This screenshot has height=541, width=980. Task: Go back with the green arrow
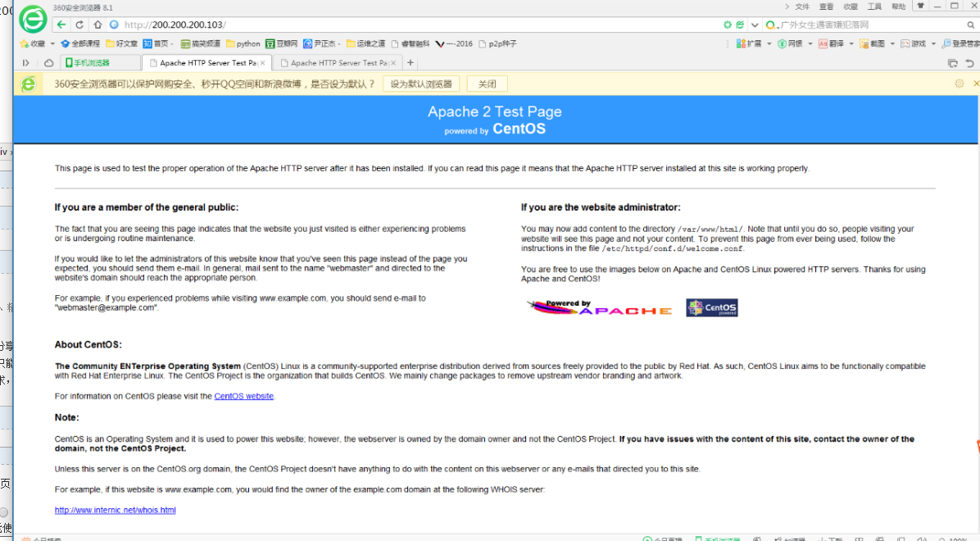tap(61, 25)
